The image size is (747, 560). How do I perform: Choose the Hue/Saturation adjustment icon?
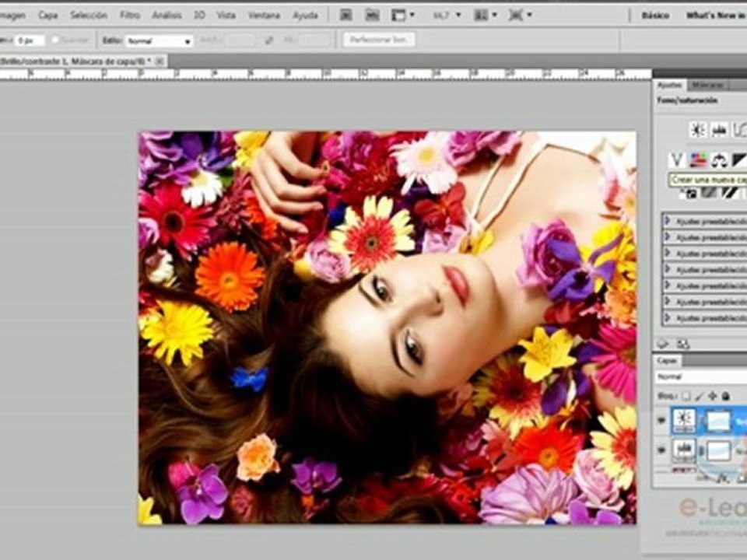pos(699,160)
